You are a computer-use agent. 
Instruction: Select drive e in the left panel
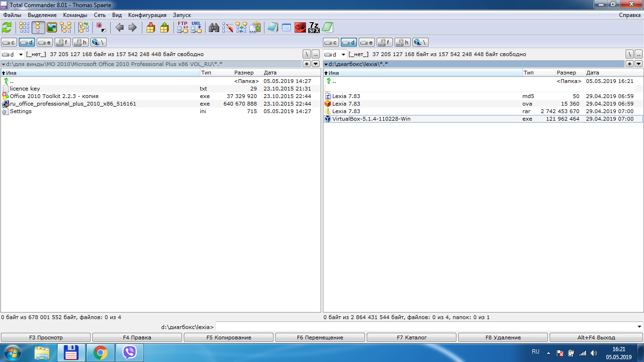coord(45,42)
